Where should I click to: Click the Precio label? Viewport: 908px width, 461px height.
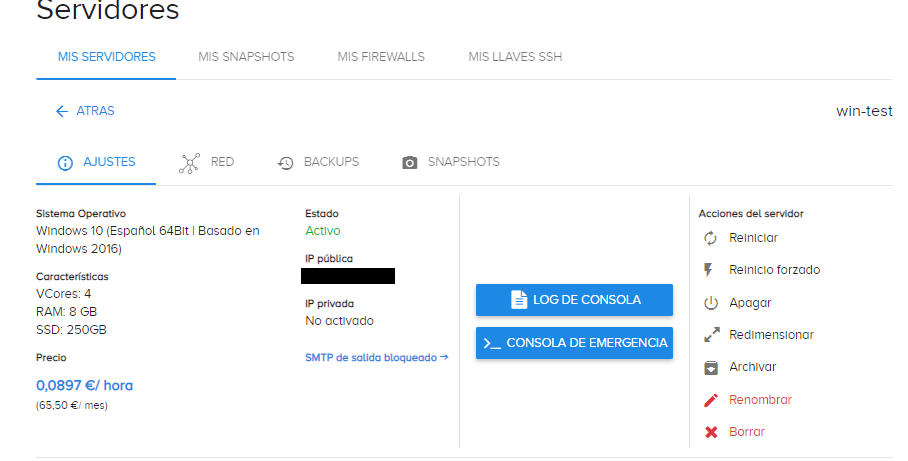tap(51, 358)
